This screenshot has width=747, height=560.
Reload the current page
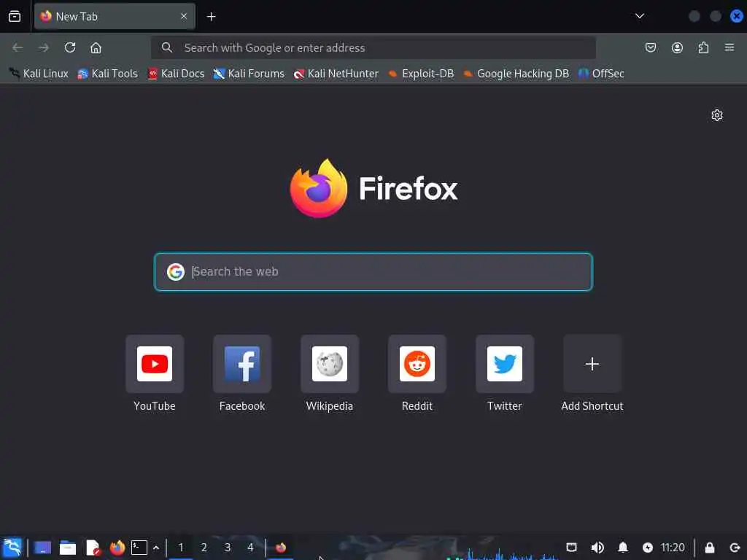pyautogui.click(x=70, y=47)
